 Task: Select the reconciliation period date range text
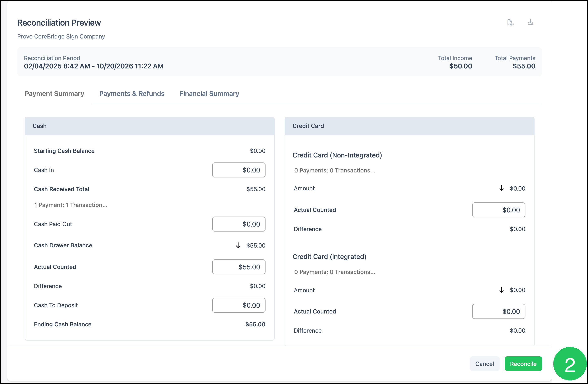(x=94, y=66)
